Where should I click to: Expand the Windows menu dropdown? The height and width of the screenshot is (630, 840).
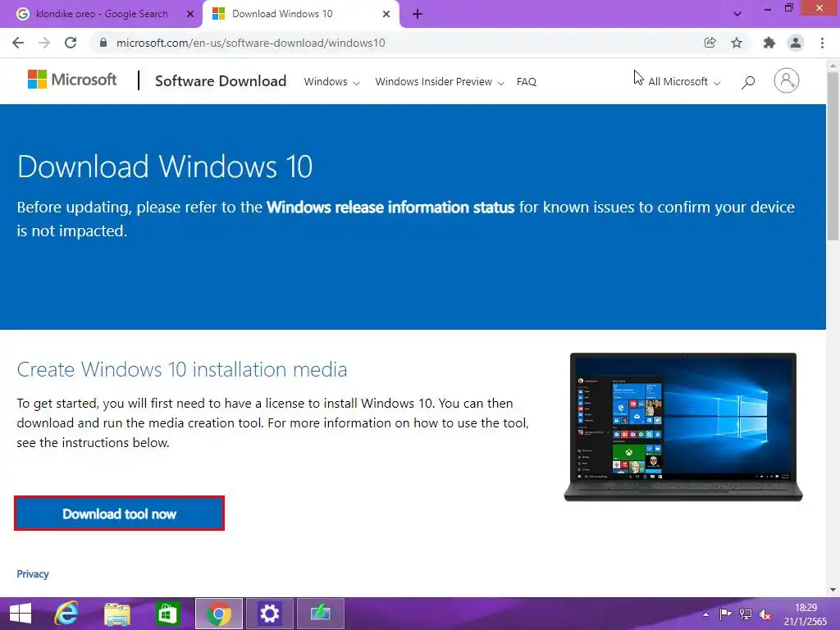331,81
